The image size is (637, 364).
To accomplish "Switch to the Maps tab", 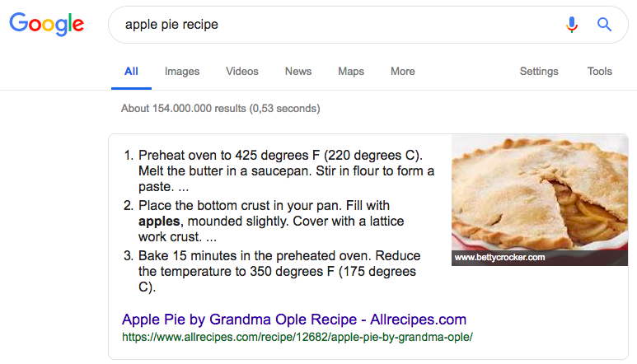I will (x=351, y=72).
